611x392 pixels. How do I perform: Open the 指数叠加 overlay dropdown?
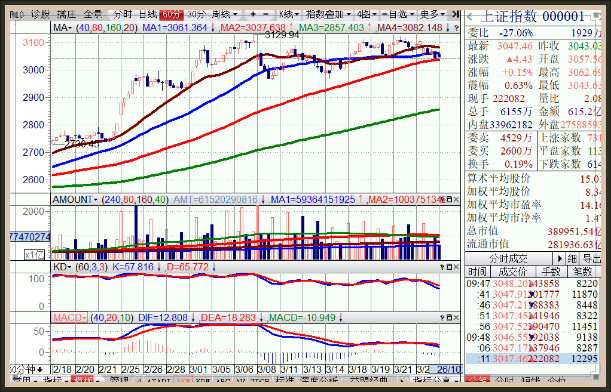click(328, 14)
